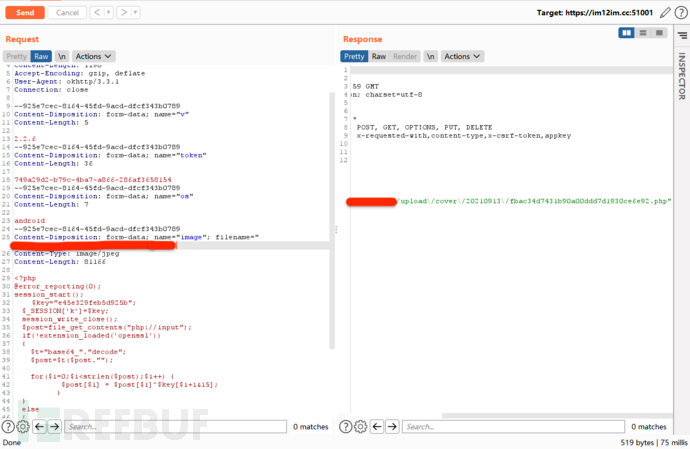Switch Request view to Raw tab
690x449 pixels.
41,56
